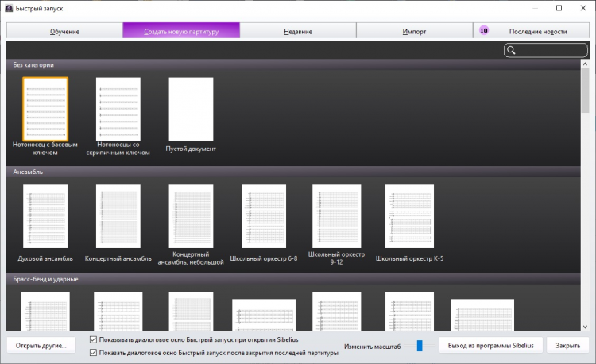Collapse the Без категории section header
Image resolution: width=596 pixels, height=364 pixels.
[x=293, y=64]
